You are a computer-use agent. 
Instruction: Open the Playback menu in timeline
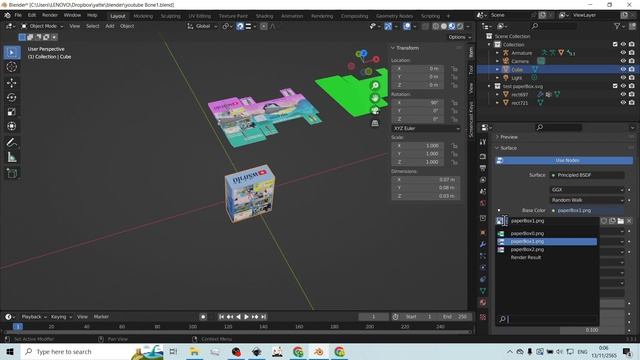pyautogui.click(x=34, y=317)
